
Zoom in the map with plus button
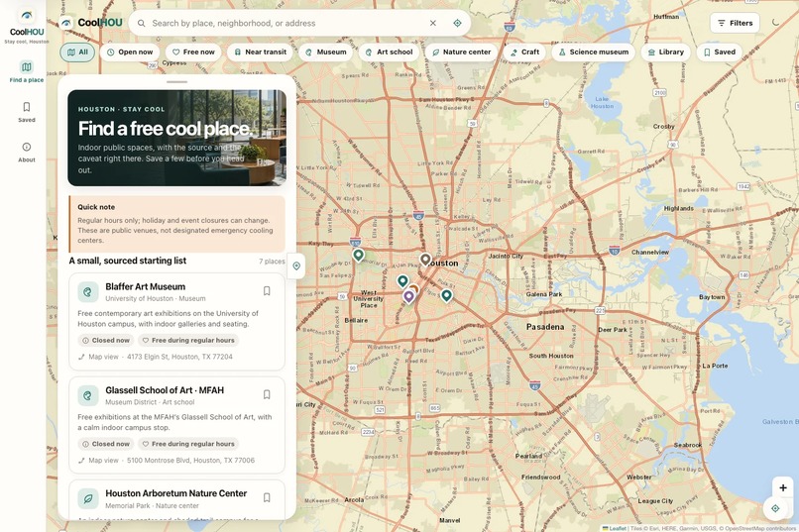[x=783, y=487]
